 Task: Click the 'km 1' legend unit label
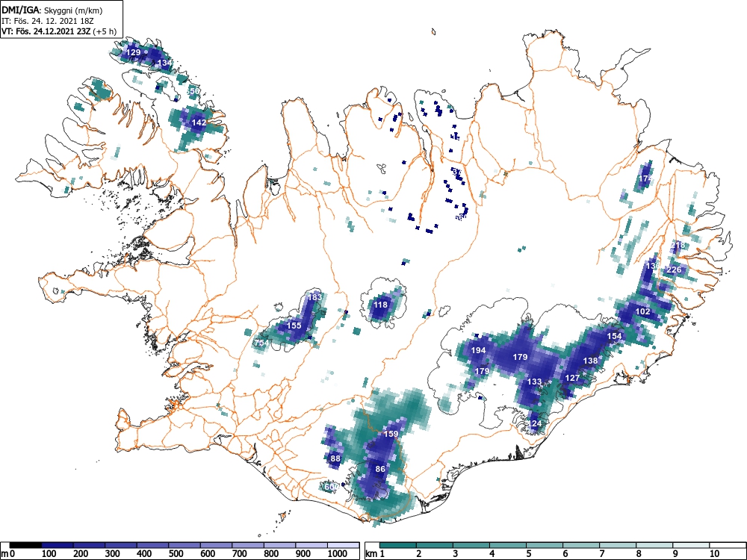376,554
